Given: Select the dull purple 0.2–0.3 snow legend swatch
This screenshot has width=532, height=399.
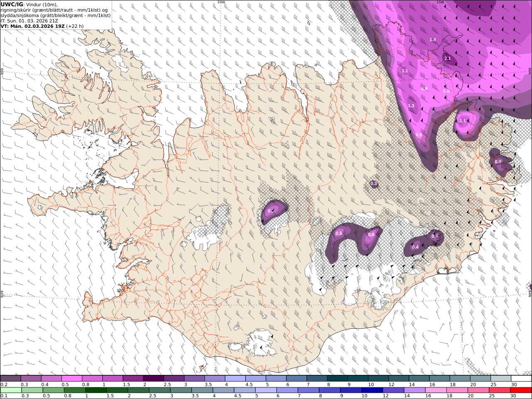Looking at the screenshot, I should click(10, 379).
